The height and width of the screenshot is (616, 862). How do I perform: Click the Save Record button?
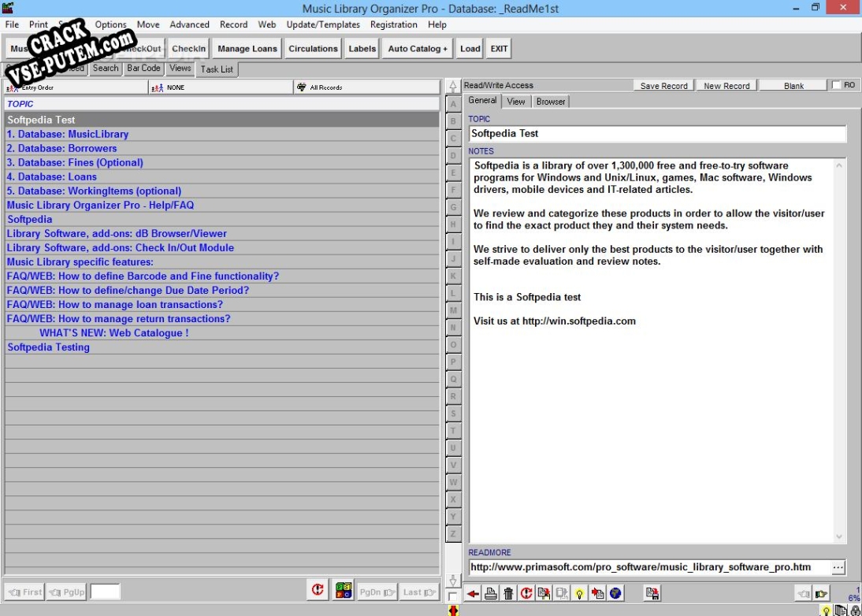pyautogui.click(x=663, y=86)
